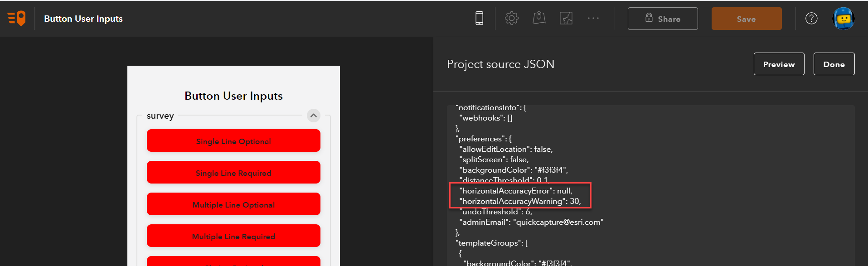Click the orange Save button

tap(746, 19)
